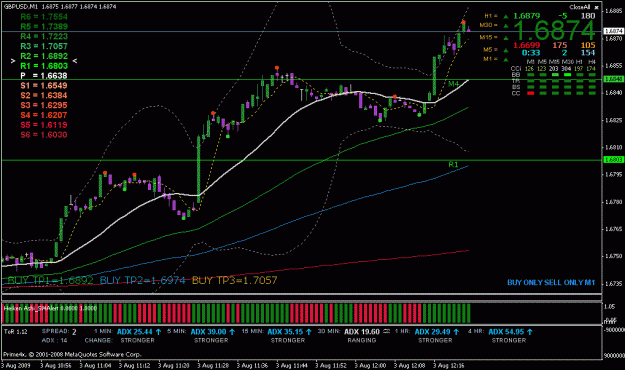Select the S6 = 1.6030 support label
Viewport: 625px width, 370px height.
click(x=44, y=135)
